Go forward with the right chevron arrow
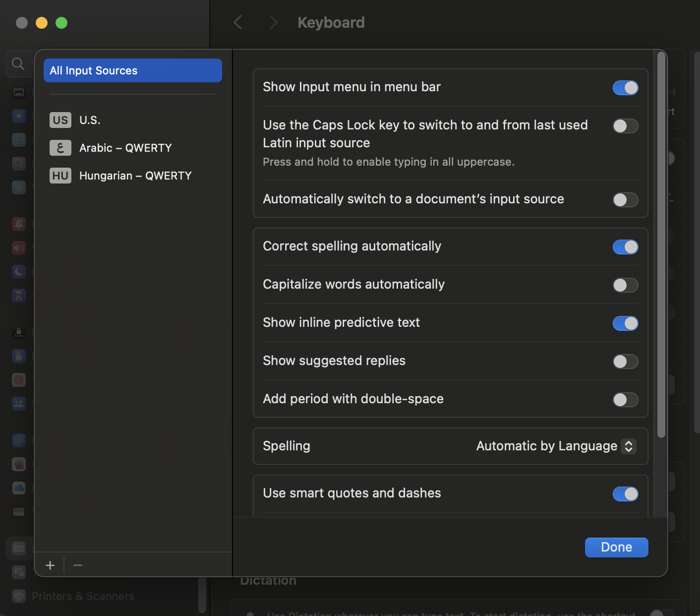Screen dimensions: 700x616 (x=273, y=22)
